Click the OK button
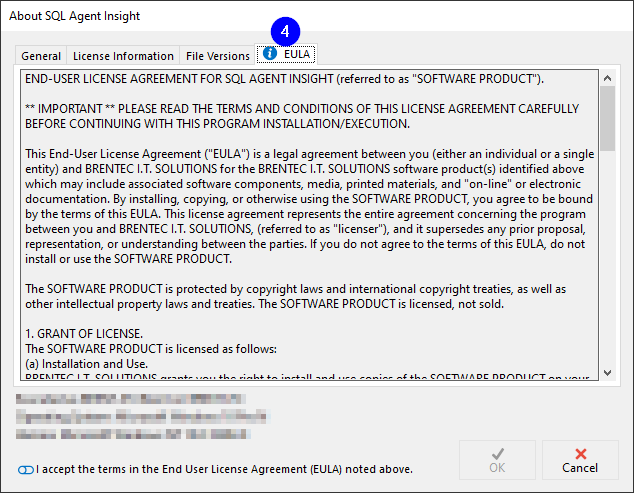The image size is (634, 493). point(497,460)
